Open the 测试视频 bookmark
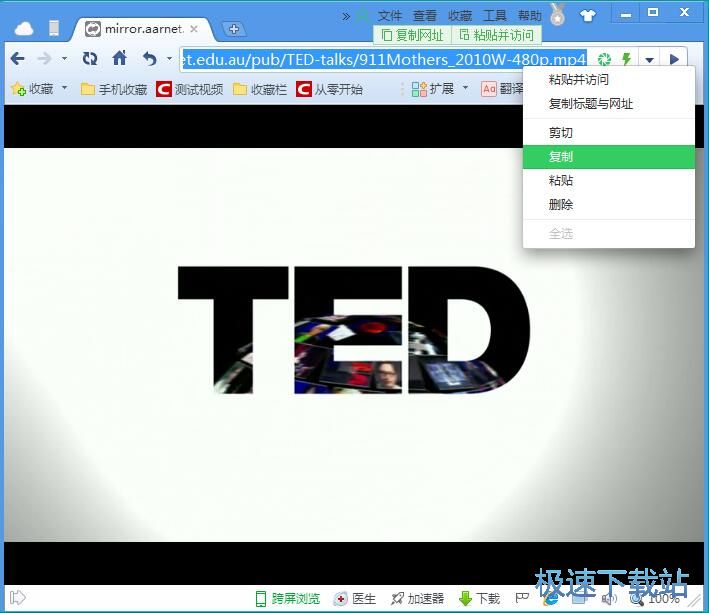The image size is (709, 613). point(190,90)
